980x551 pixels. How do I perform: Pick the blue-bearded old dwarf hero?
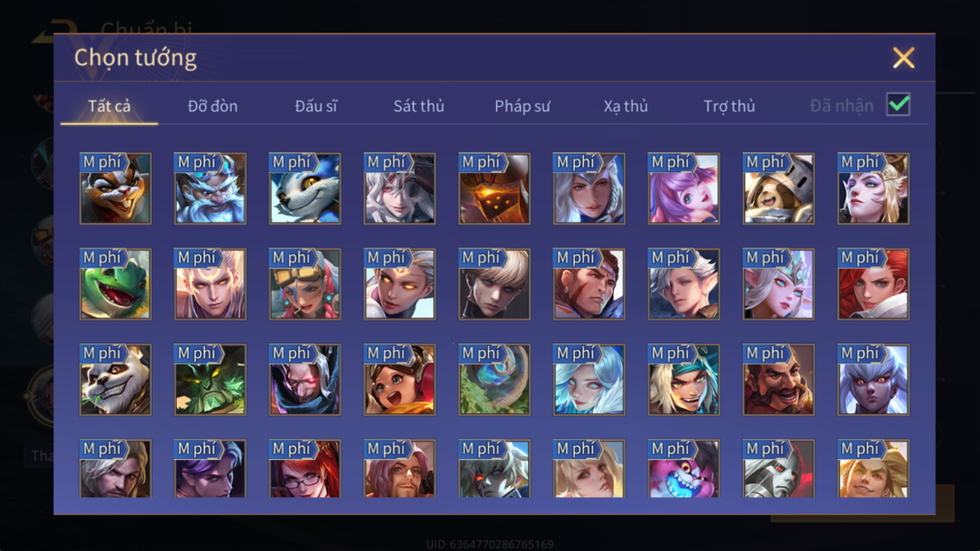tap(210, 189)
